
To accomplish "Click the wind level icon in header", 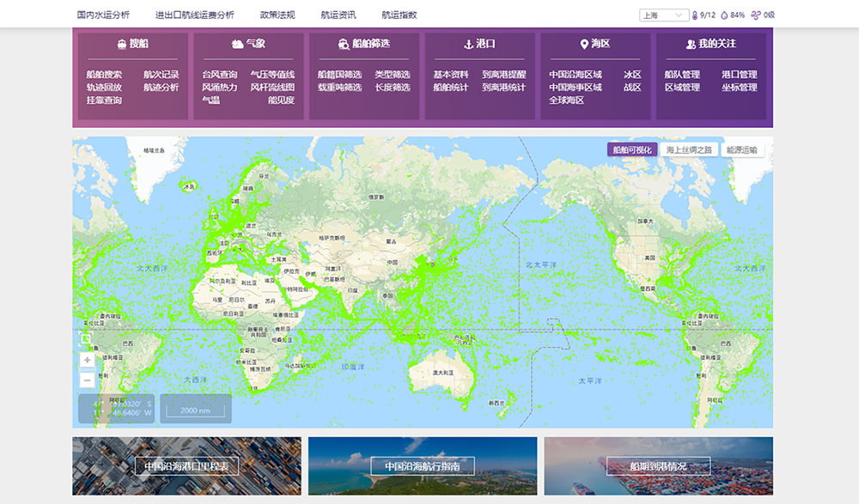I will coord(755,15).
